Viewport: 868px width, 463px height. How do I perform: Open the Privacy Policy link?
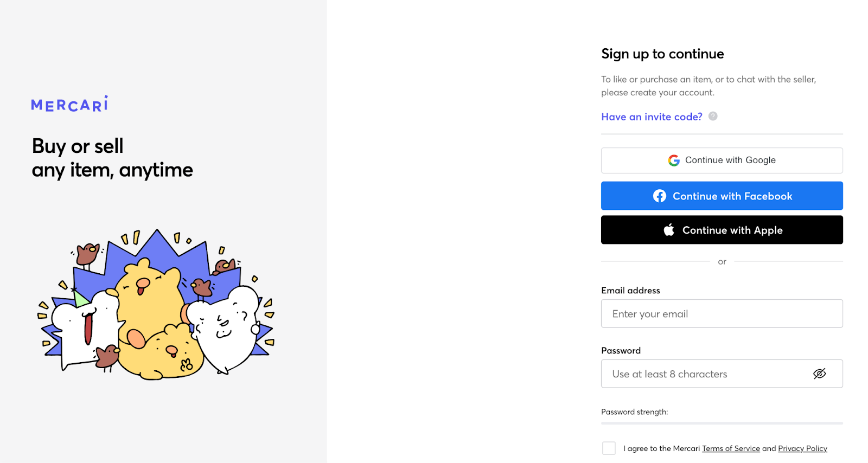pos(802,448)
